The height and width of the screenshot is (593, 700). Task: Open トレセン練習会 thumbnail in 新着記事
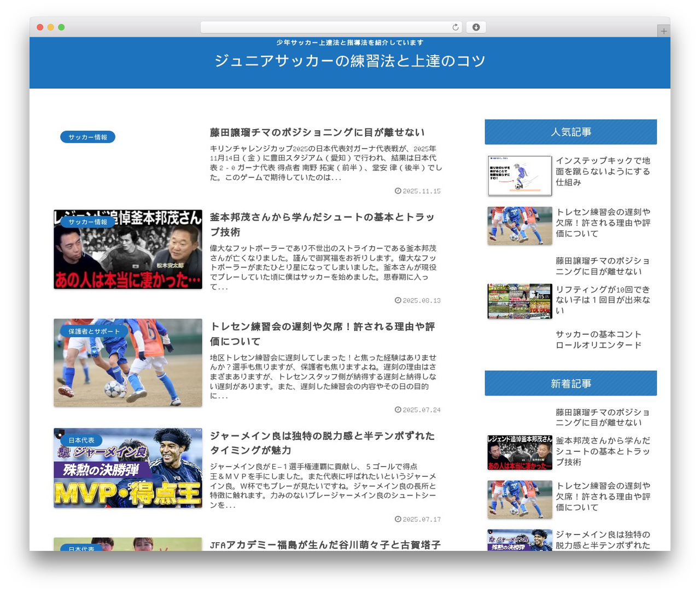[x=520, y=499]
